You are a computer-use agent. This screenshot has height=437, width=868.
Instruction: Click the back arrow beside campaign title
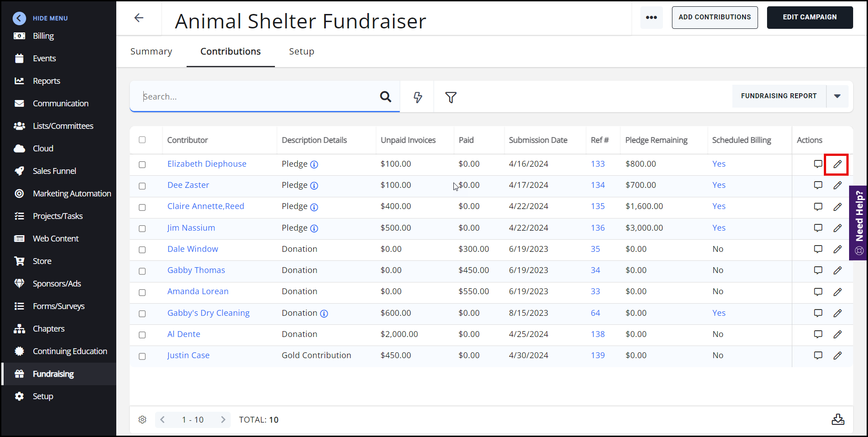(139, 18)
